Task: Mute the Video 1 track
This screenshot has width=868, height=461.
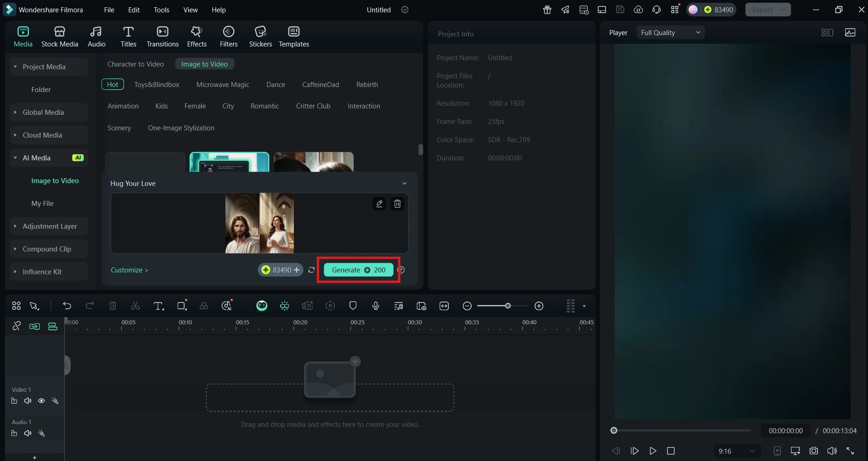Action: click(28, 401)
